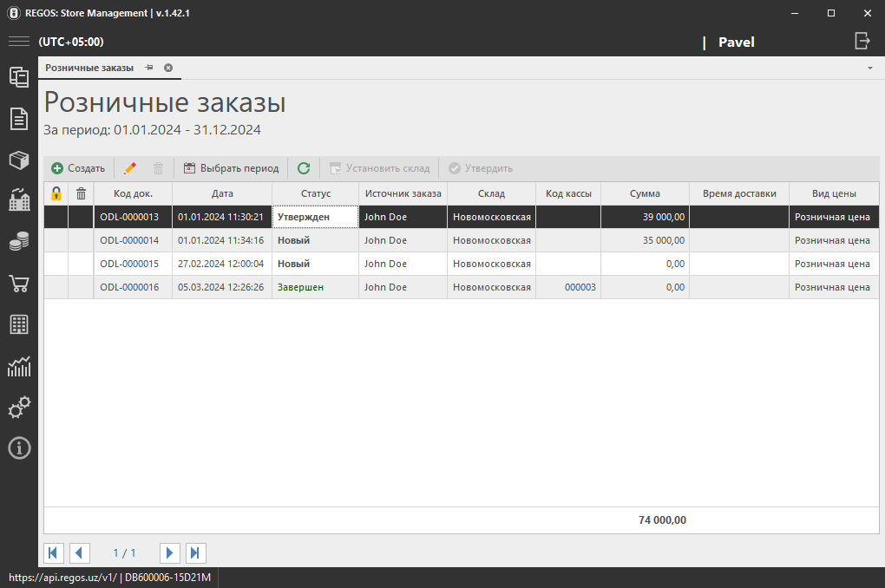Expand the tab list dropdown arrow
The height and width of the screenshot is (588, 885).
coord(869,68)
